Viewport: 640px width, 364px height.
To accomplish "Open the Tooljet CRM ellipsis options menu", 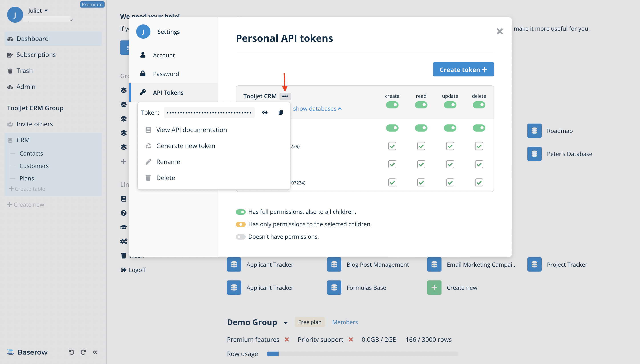I will pyautogui.click(x=285, y=96).
